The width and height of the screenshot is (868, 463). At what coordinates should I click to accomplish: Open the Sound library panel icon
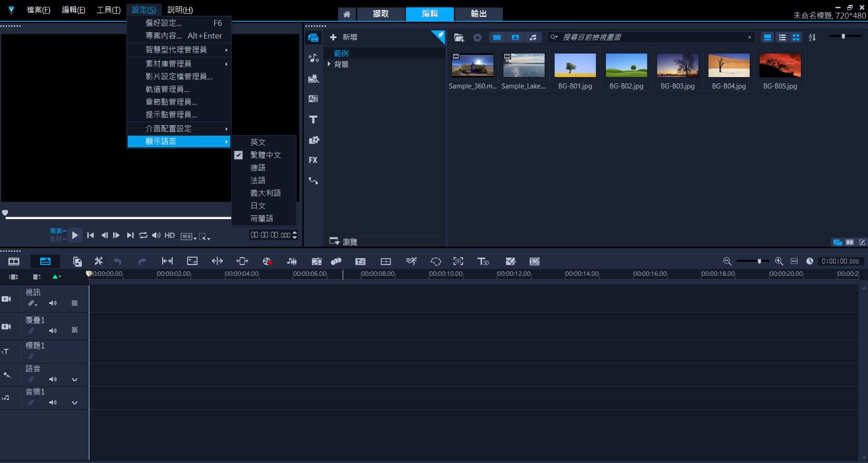click(x=313, y=58)
